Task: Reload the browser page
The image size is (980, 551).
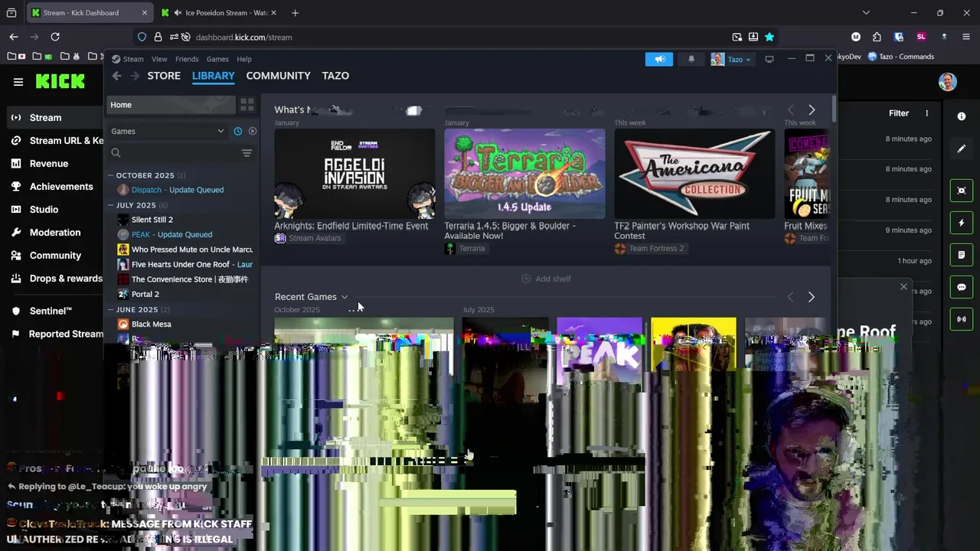Action: (55, 37)
